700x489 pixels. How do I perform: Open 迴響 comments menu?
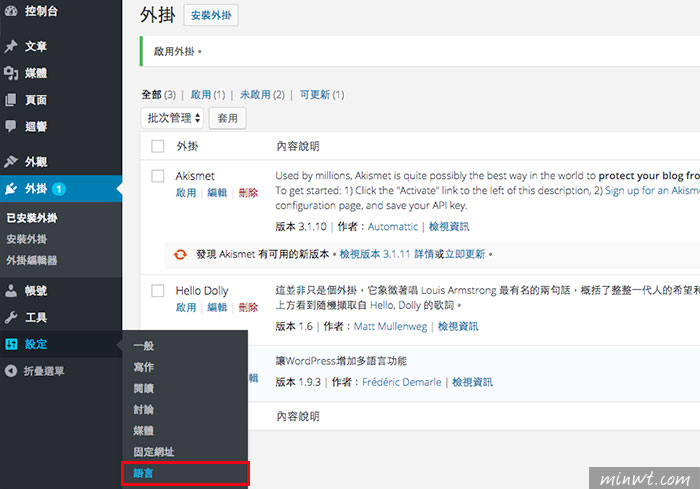point(36,126)
